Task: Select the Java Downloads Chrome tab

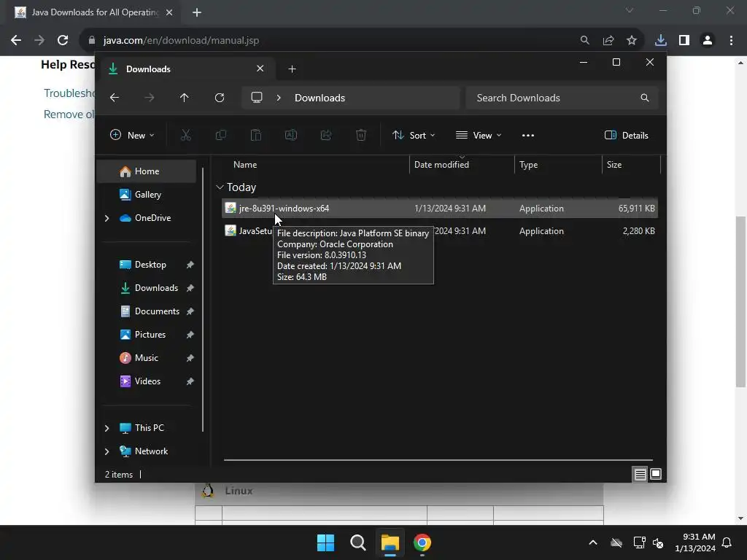Action: [x=93, y=12]
